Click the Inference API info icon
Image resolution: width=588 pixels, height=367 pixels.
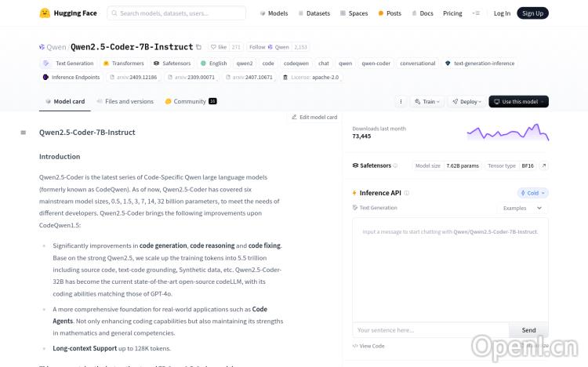(406, 193)
